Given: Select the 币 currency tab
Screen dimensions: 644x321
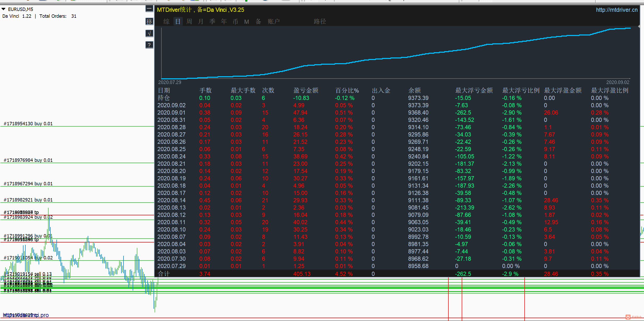Looking at the screenshot, I should (235, 21).
